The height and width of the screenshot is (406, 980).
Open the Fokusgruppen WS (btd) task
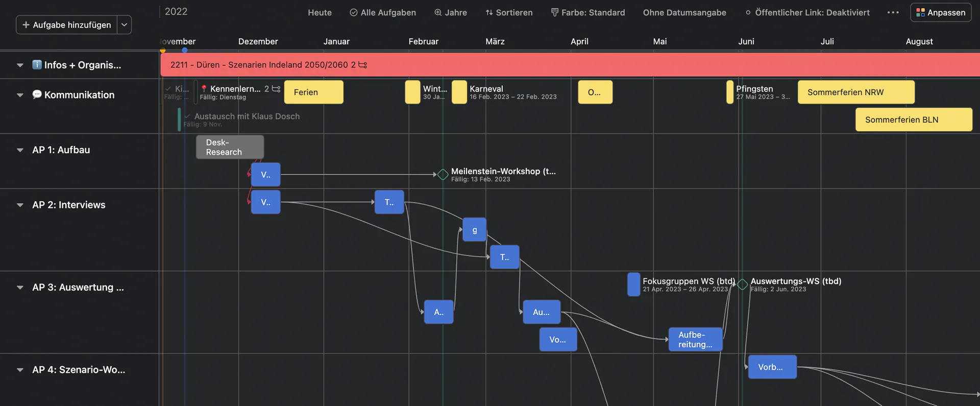[x=634, y=284]
